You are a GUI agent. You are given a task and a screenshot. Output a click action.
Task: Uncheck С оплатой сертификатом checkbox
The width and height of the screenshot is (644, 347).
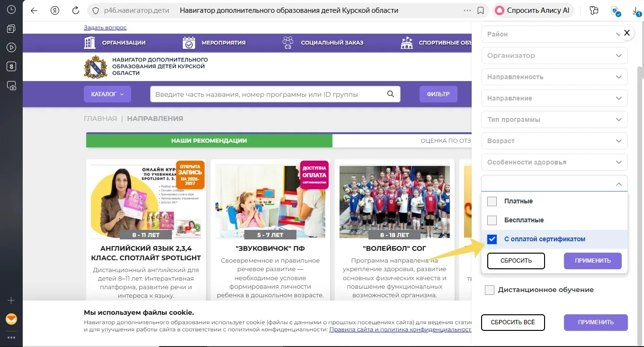click(x=492, y=239)
